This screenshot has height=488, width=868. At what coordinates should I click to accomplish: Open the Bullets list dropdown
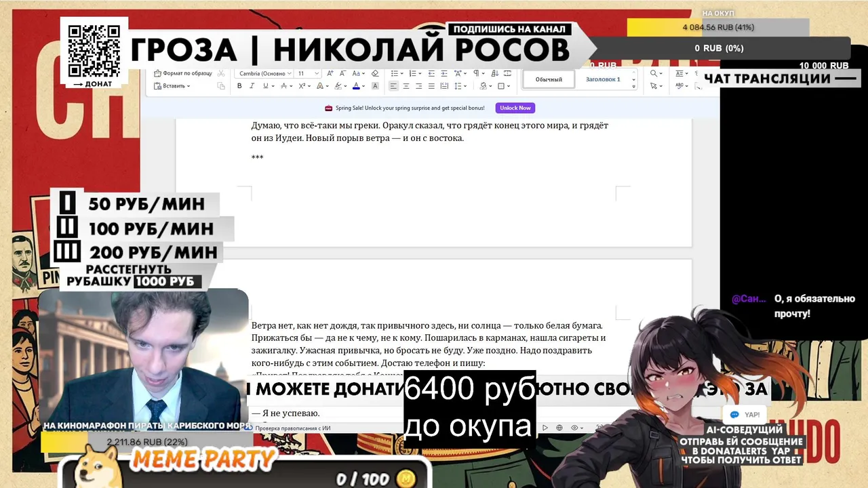pyautogui.click(x=401, y=73)
